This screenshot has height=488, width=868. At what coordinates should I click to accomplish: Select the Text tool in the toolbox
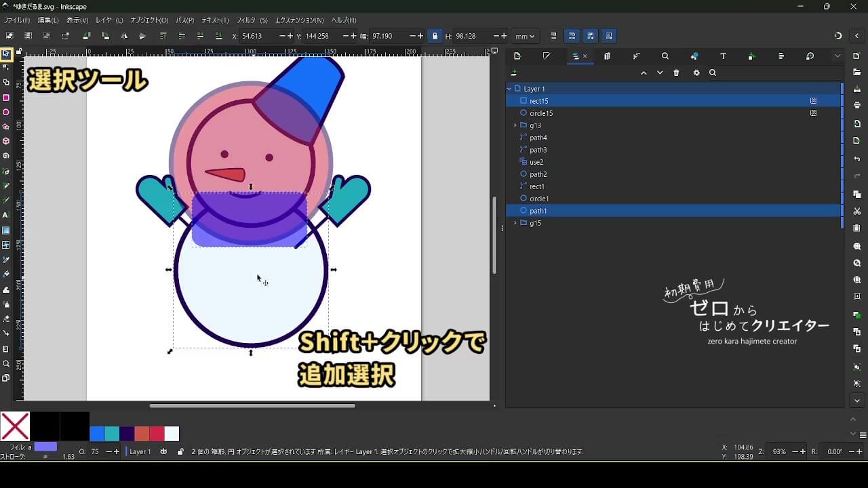[x=6, y=215]
